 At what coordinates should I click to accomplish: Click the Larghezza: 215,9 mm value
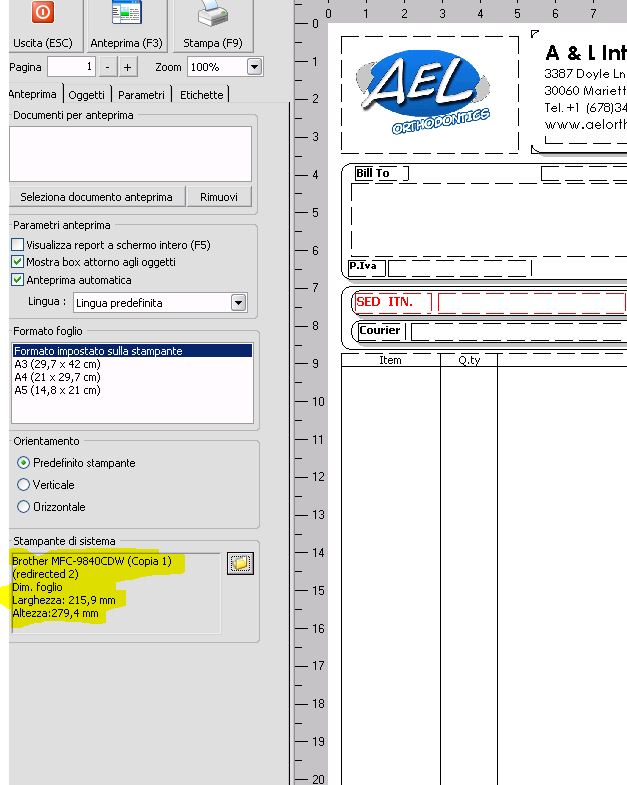click(64, 600)
